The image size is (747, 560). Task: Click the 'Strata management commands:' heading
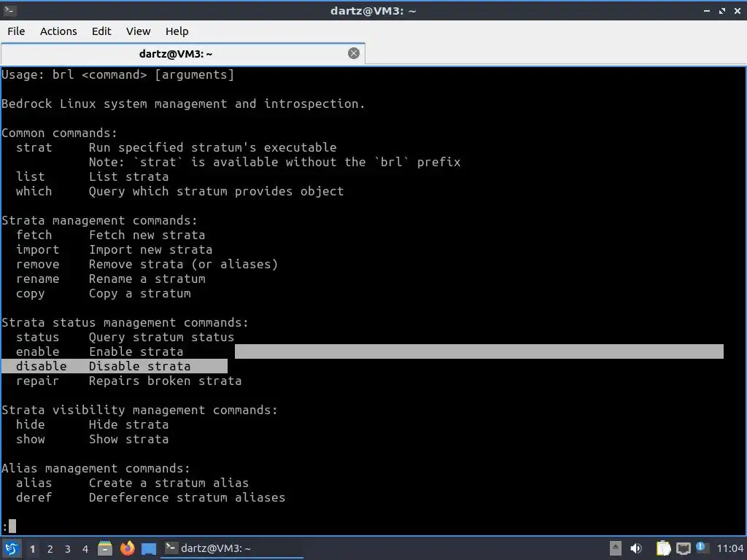[x=99, y=220]
